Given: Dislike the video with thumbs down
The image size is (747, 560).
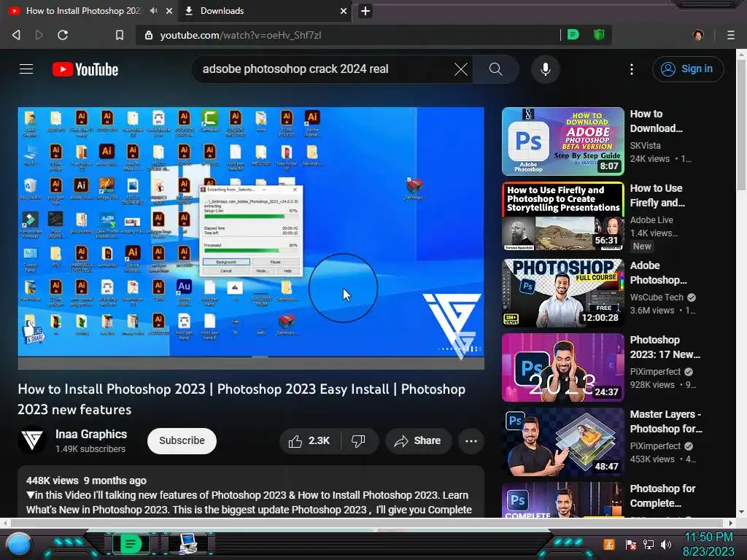Looking at the screenshot, I should [x=358, y=441].
